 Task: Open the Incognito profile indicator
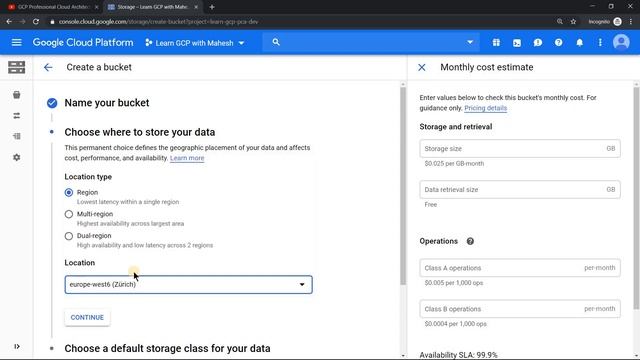(x=605, y=22)
